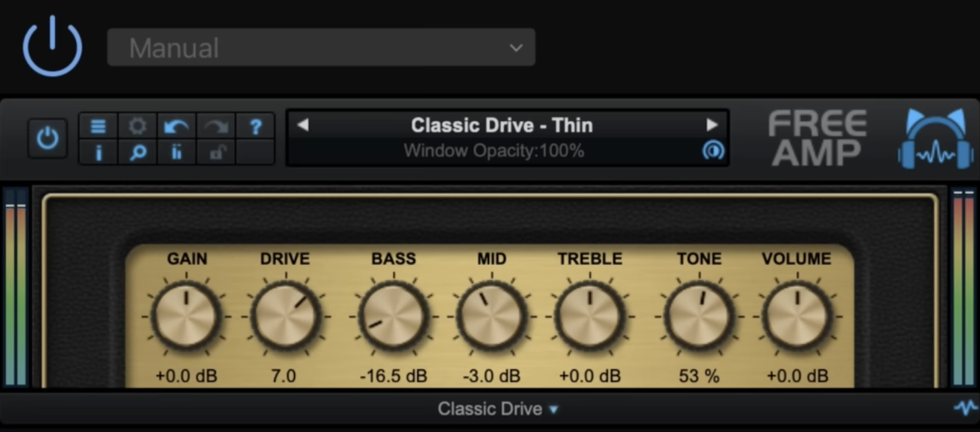Click the GAIN label
Image resolution: width=980 pixels, height=432 pixels.
coord(187,259)
